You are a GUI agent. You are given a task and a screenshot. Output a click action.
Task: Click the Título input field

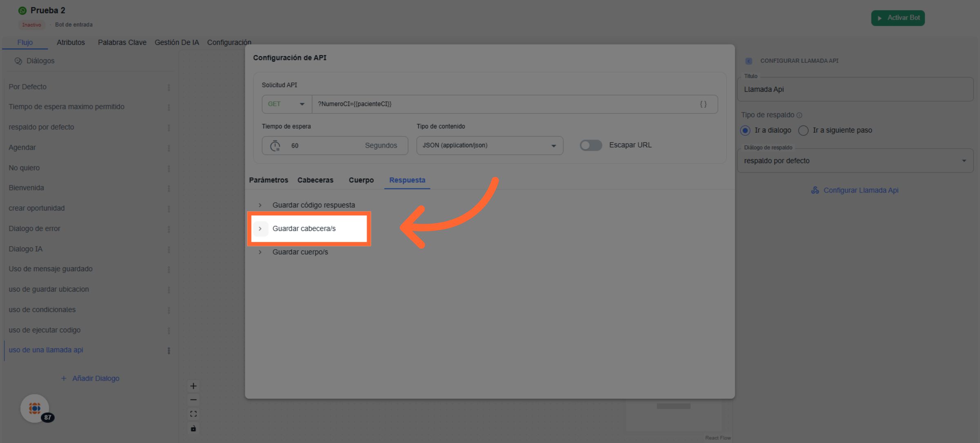(855, 89)
